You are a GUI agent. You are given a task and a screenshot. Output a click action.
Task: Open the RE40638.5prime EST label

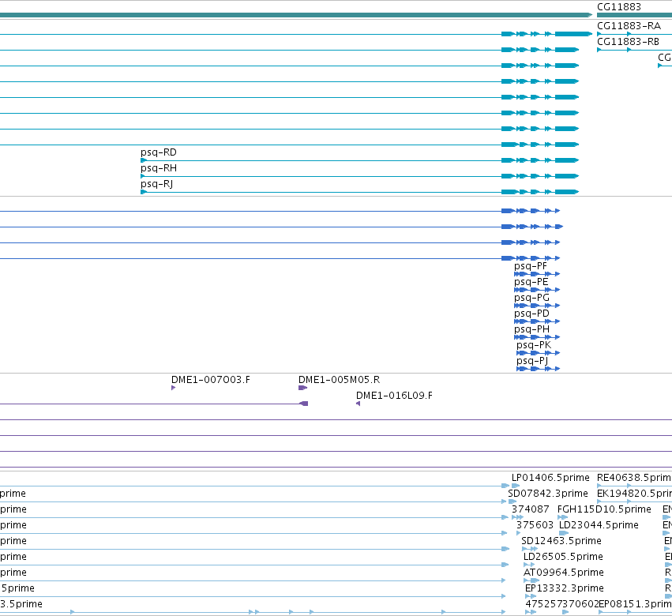pos(634,478)
